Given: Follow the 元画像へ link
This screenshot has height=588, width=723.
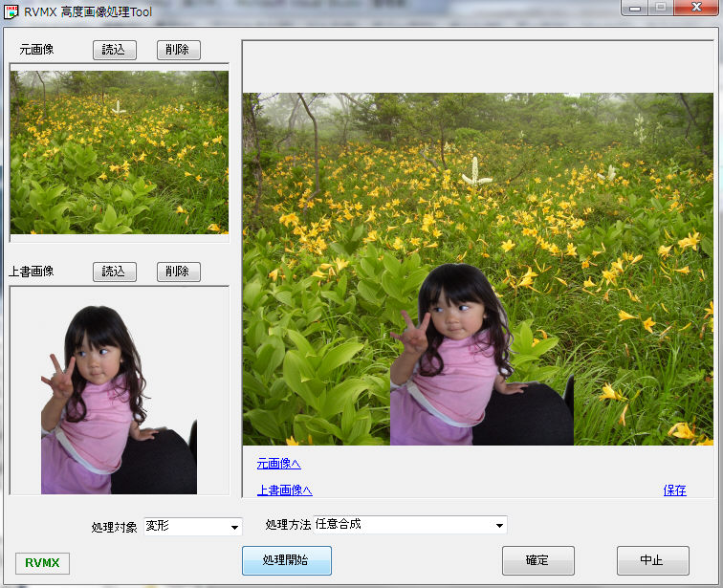Looking at the screenshot, I should [278, 464].
